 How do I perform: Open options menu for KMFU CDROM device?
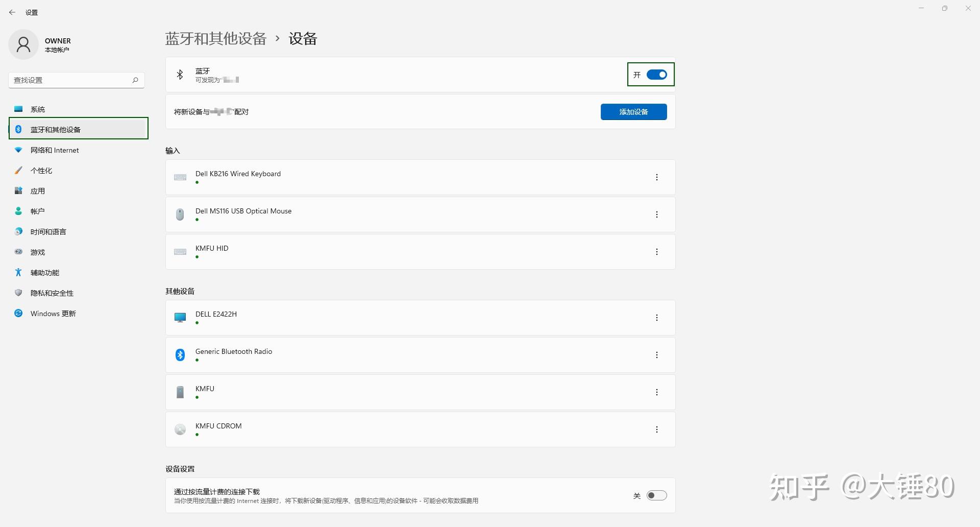(x=657, y=429)
